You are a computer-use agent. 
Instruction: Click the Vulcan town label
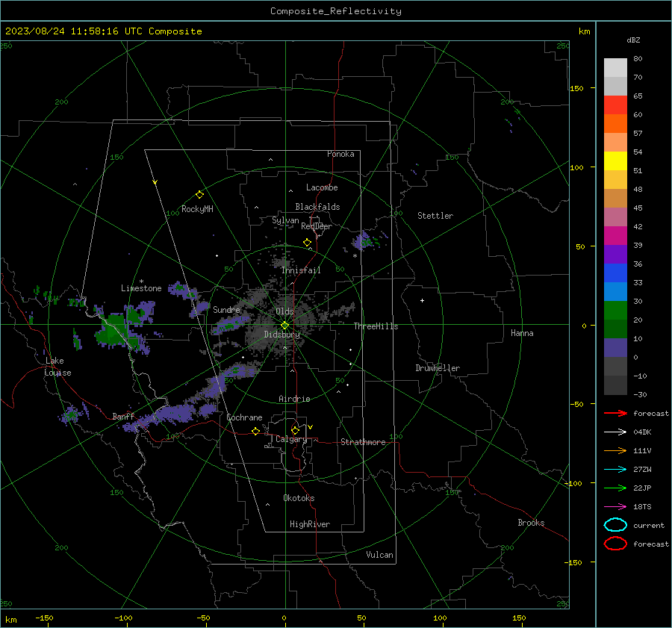[379, 555]
